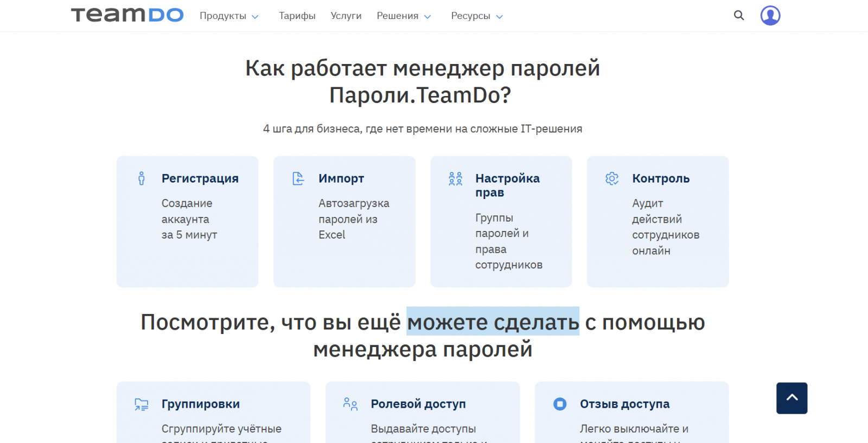
Task: Select the Импорт card title
Action: coord(341,178)
